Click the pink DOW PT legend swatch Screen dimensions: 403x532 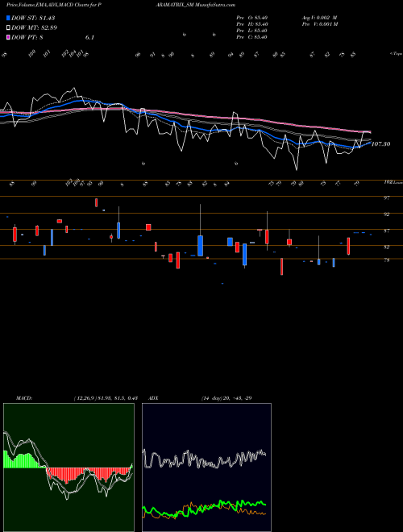point(8,37)
